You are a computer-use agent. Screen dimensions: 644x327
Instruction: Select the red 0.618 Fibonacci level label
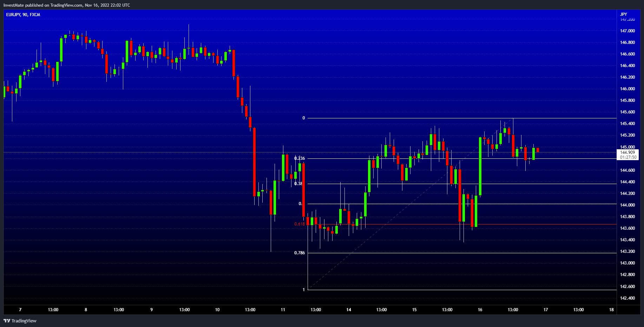click(x=300, y=224)
